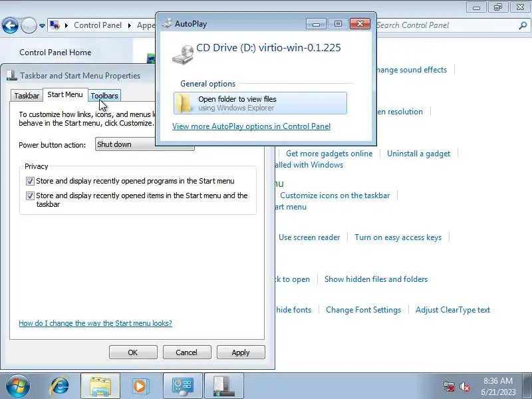This screenshot has height=399, width=532.
Task: Launch Internet Explorer from taskbar
Action: pyautogui.click(x=60, y=386)
